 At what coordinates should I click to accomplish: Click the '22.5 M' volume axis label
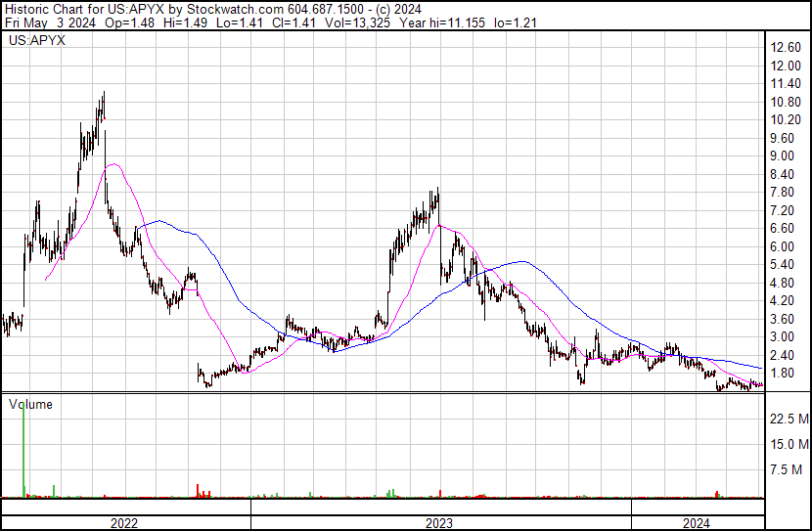789,419
